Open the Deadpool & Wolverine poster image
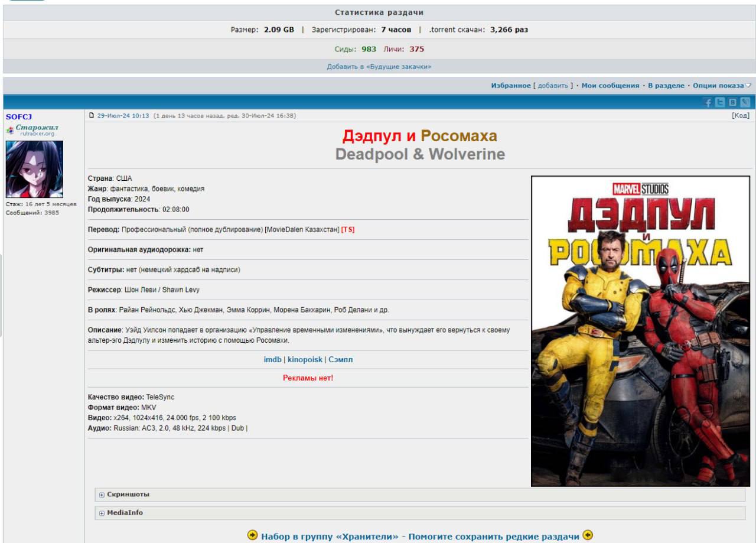This screenshot has height=543, width=756. 640,331
